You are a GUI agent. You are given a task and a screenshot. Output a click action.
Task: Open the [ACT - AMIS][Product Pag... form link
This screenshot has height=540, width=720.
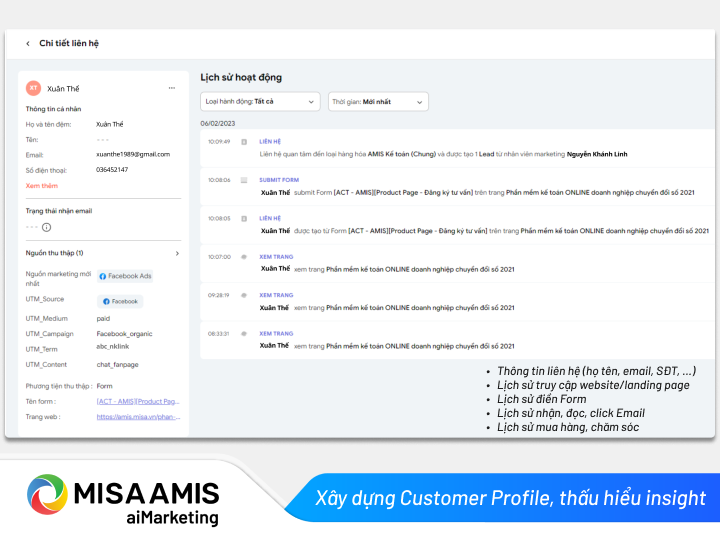pyautogui.click(x=138, y=401)
